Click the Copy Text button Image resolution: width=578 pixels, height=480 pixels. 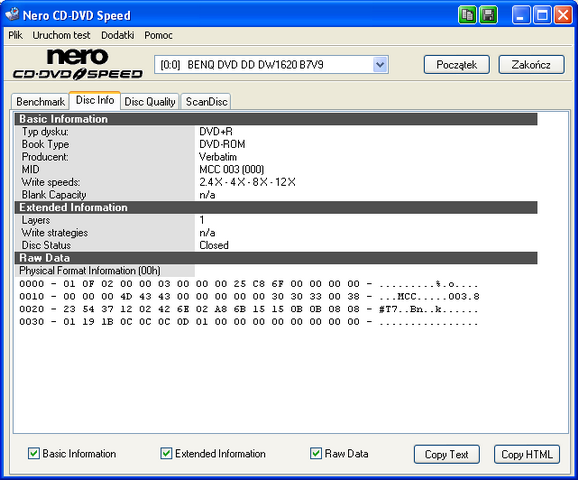(447, 454)
